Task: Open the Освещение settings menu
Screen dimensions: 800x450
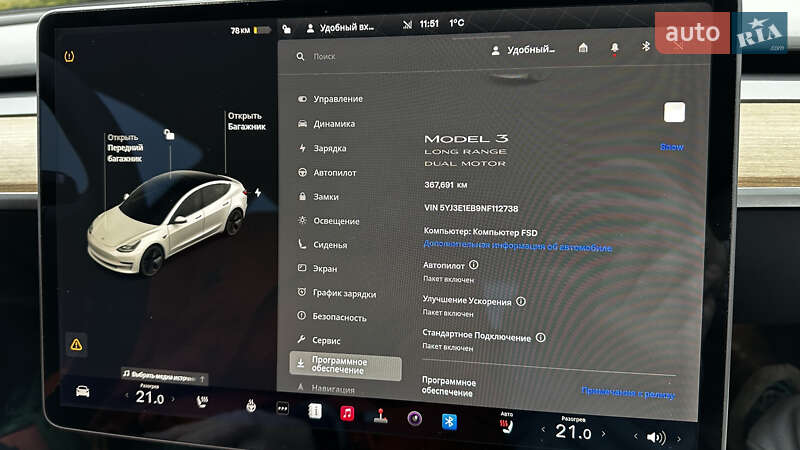Action: (329, 221)
